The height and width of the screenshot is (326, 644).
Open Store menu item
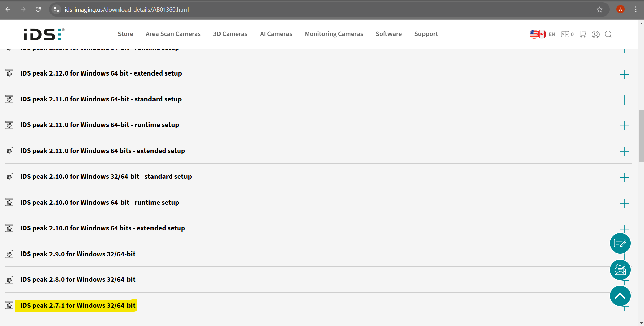click(x=126, y=34)
